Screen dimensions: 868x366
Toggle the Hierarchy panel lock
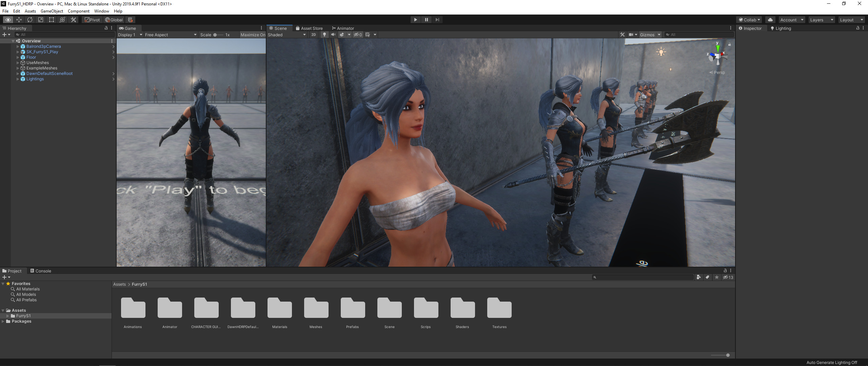[106, 28]
